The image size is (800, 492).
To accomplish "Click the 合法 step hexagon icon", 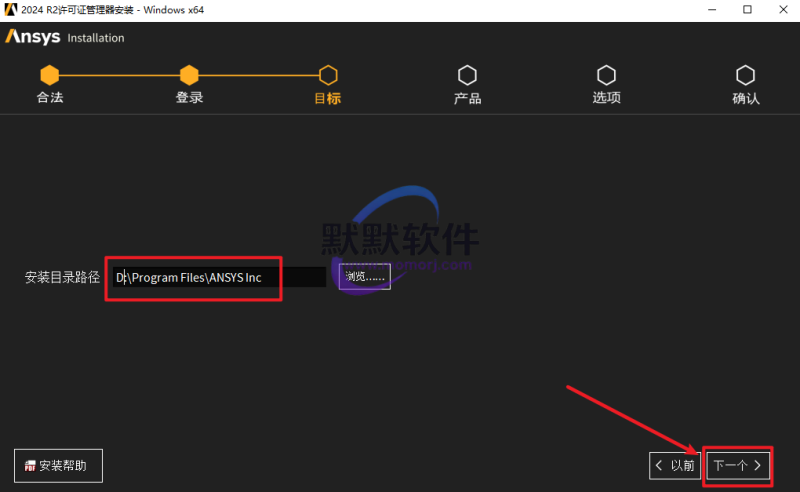I will coord(49,75).
